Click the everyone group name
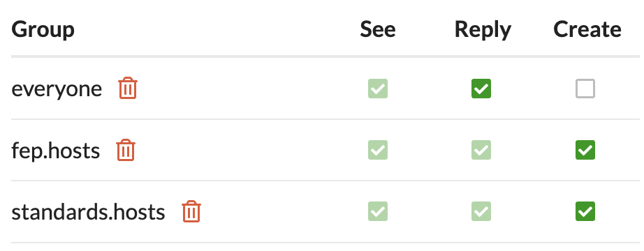Screen dimensions: 644x251 point(57,89)
